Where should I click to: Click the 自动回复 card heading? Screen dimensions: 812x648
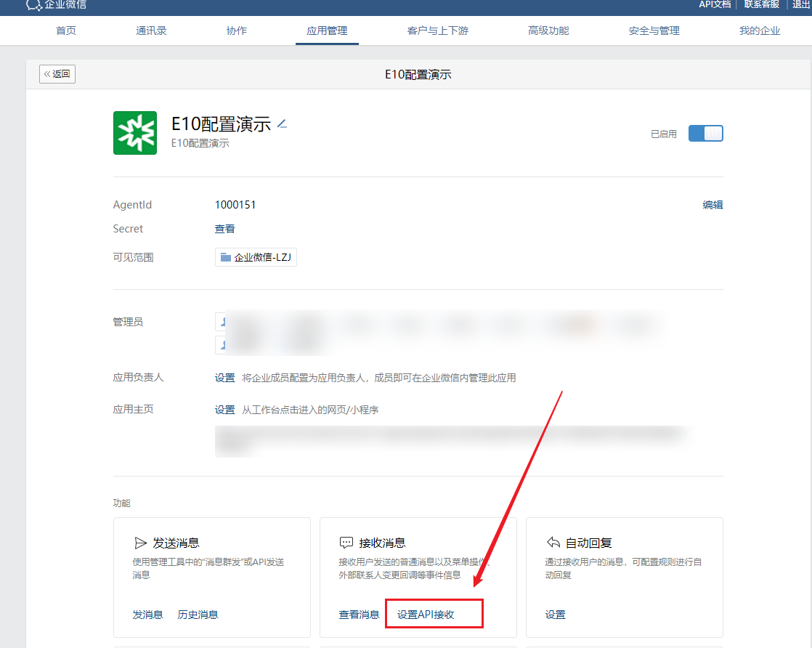589,543
